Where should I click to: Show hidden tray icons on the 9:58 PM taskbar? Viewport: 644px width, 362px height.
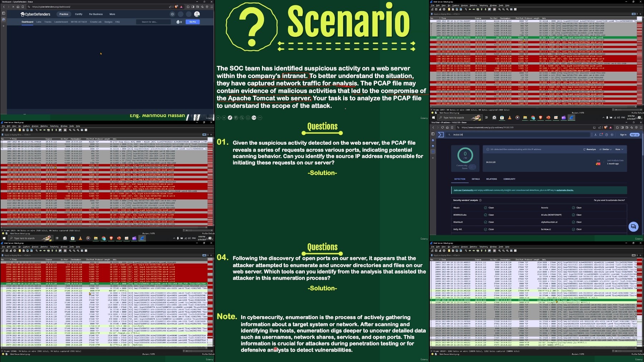click(174, 238)
